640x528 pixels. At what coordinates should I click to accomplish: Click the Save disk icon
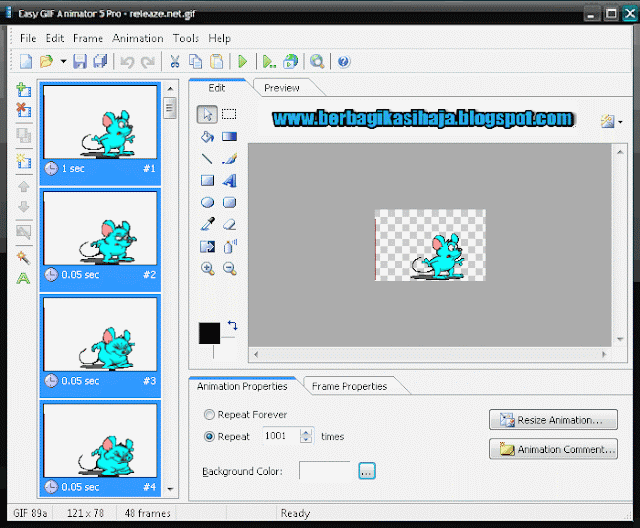tap(80, 62)
